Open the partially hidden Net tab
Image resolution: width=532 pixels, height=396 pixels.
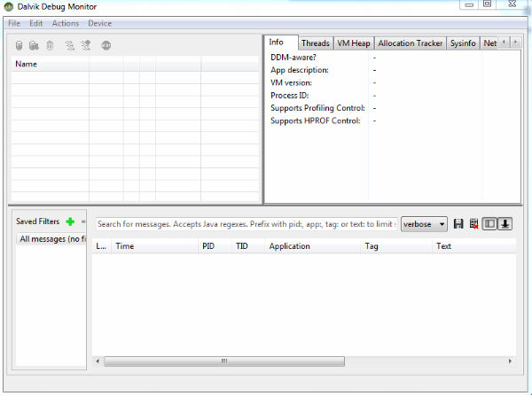pyautogui.click(x=489, y=43)
